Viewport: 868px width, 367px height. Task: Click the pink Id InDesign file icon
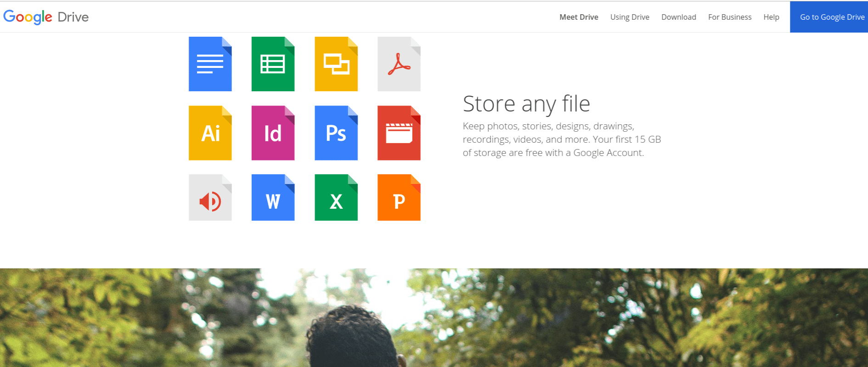tap(273, 133)
